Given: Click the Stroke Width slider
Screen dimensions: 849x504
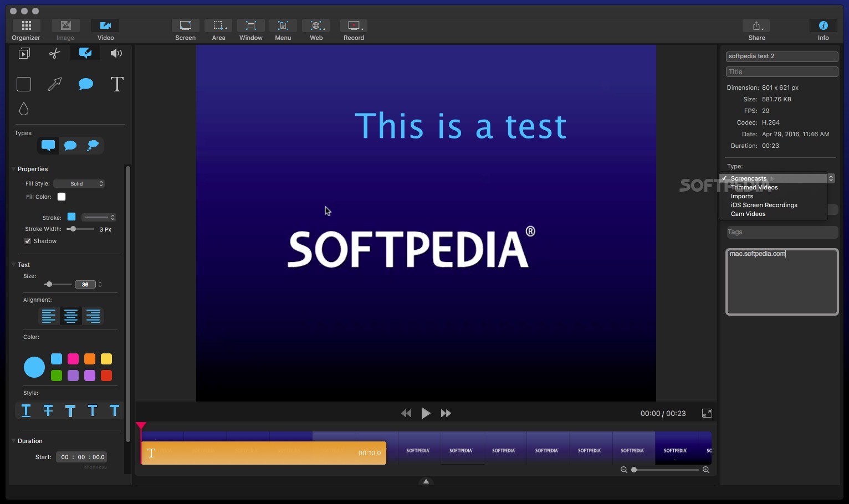Looking at the screenshot, I should tap(80, 229).
